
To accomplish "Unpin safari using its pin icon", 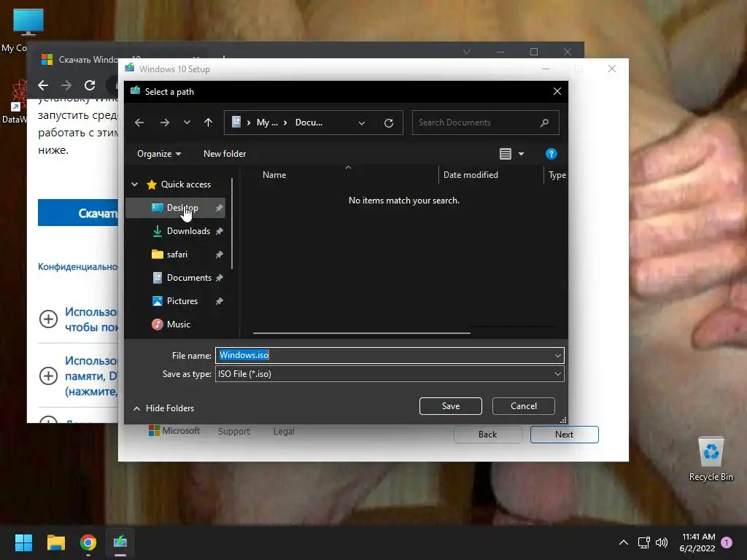I will [219, 254].
